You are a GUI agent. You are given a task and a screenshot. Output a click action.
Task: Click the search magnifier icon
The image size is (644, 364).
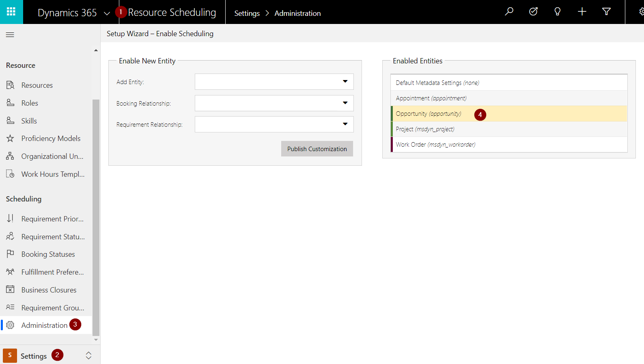click(509, 12)
